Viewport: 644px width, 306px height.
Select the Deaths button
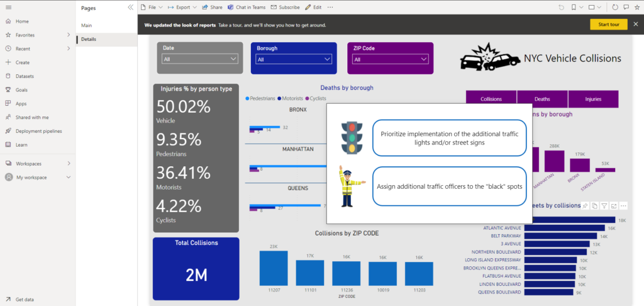pos(542,99)
